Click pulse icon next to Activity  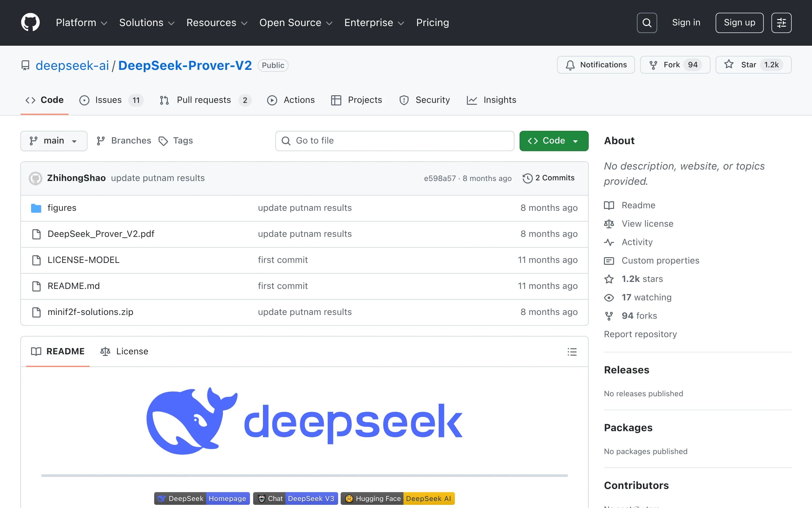tap(609, 242)
